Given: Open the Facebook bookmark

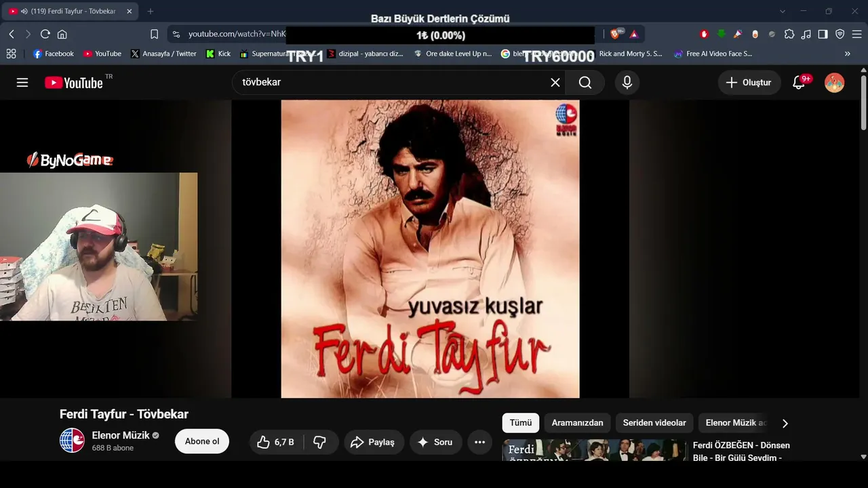Looking at the screenshot, I should click(x=54, y=54).
